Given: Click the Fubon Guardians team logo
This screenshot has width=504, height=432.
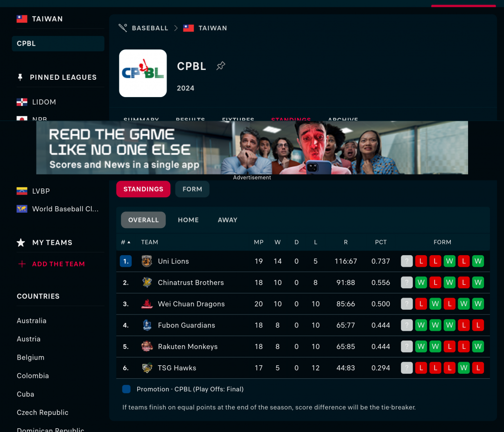Looking at the screenshot, I should pyautogui.click(x=147, y=325).
